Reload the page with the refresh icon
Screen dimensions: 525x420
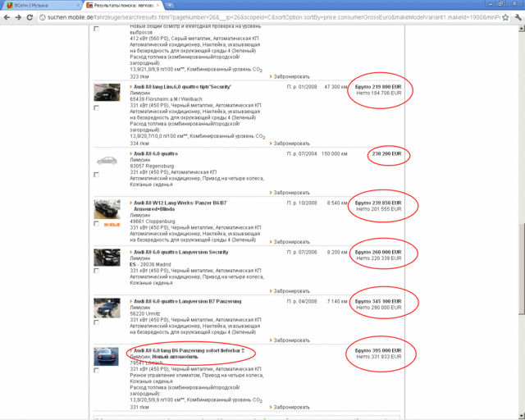point(30,17)
